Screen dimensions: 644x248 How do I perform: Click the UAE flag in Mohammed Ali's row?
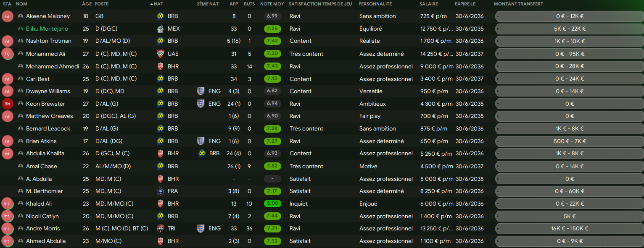click(x=160, y=54)
